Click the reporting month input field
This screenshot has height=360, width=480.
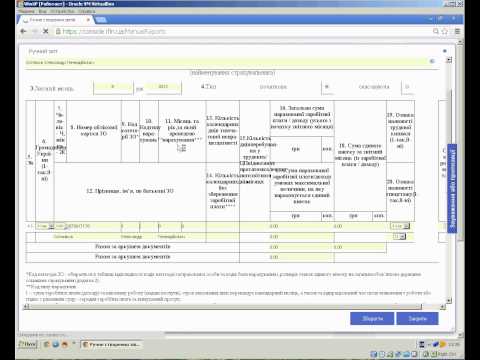[113, 87]
